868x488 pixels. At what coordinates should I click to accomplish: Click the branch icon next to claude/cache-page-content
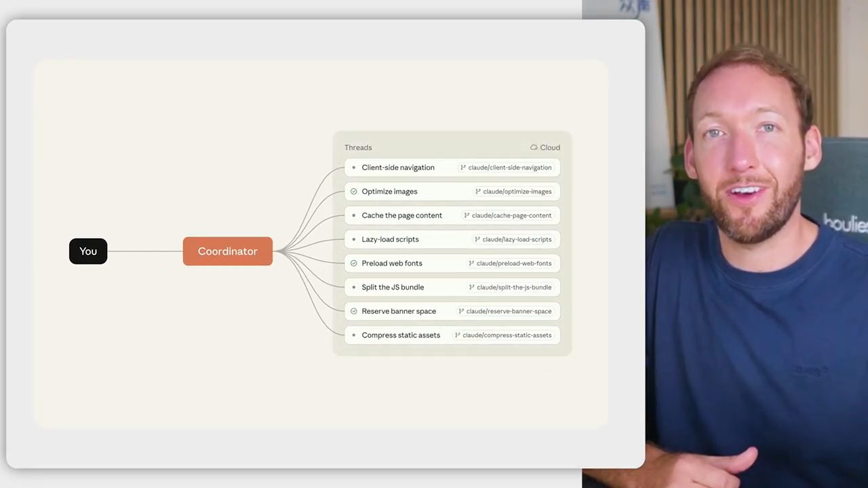pyautogui.click(x=467, y=216)
